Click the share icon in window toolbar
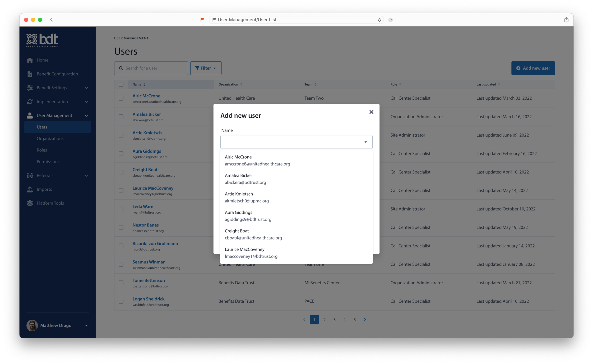Image resolution: width=593 pixels, height=364 pixels. tap(566, 20)
